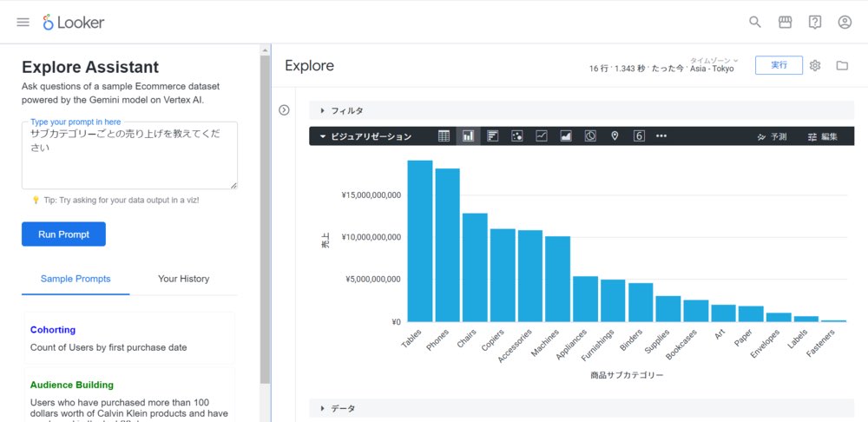This screenshot has height=422, width=868.
Task: Select the Pie chart visualization
Action: 590,136
